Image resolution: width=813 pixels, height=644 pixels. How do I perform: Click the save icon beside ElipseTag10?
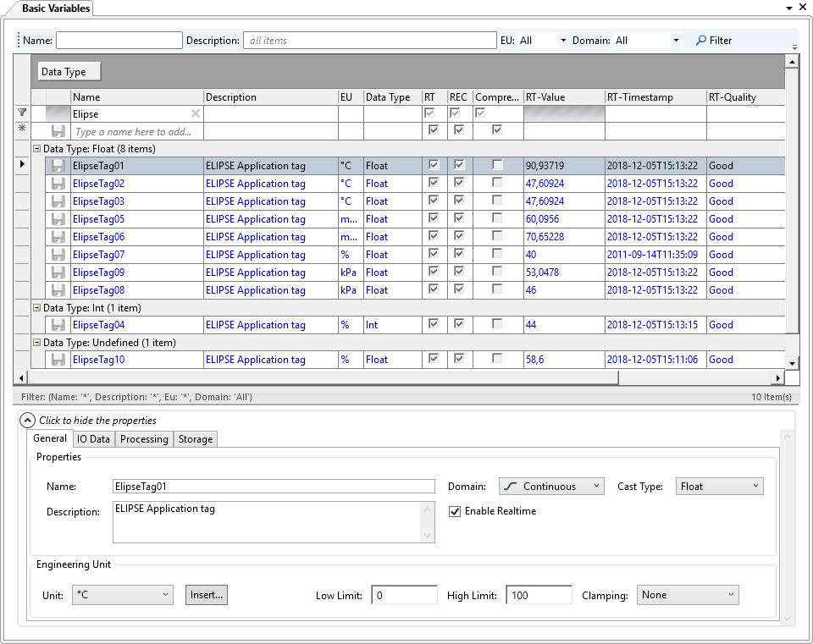[58, 360]
